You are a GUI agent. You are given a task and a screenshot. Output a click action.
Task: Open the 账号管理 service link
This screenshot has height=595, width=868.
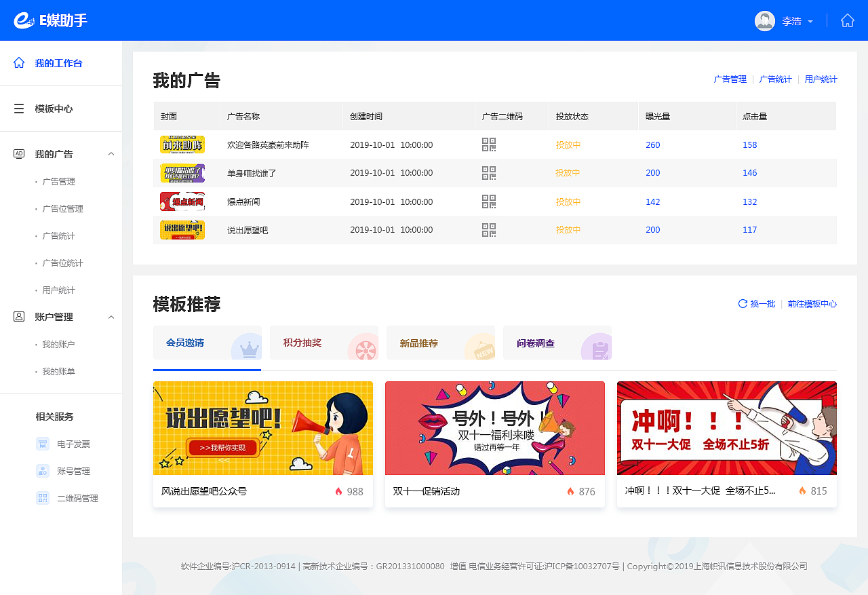tap(73, 472)
